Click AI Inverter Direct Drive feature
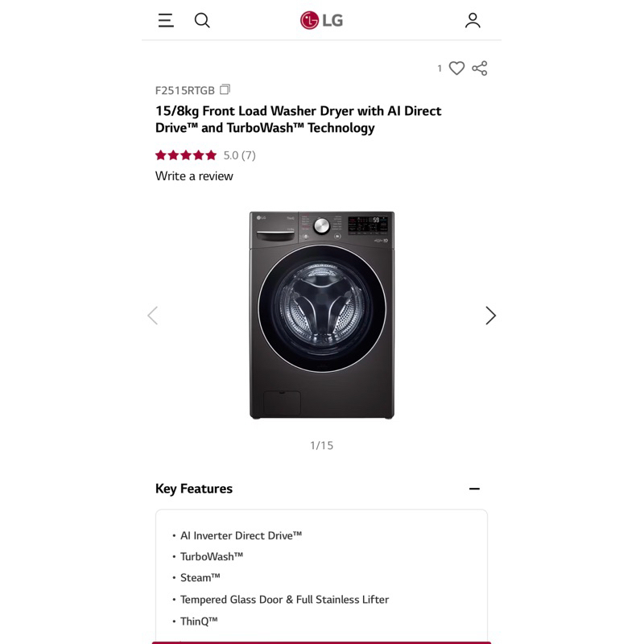The image size is (644, 644). pyautogui.click(x=241, y=535)
